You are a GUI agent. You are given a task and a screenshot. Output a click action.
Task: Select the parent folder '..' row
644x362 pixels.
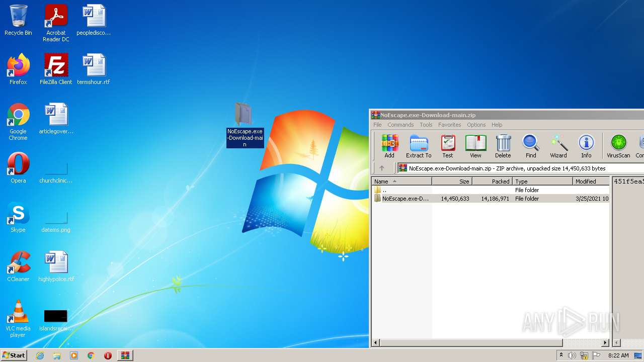491,190
